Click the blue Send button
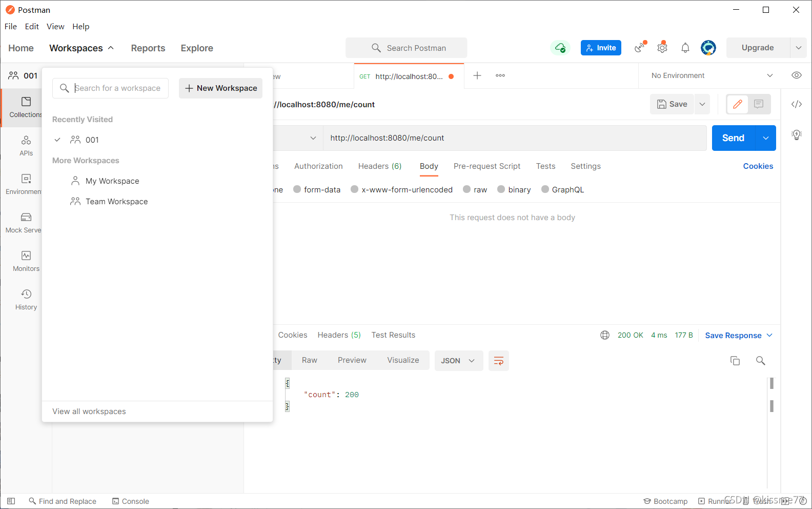This screenshot has height=509, width=812. [734, 138]
